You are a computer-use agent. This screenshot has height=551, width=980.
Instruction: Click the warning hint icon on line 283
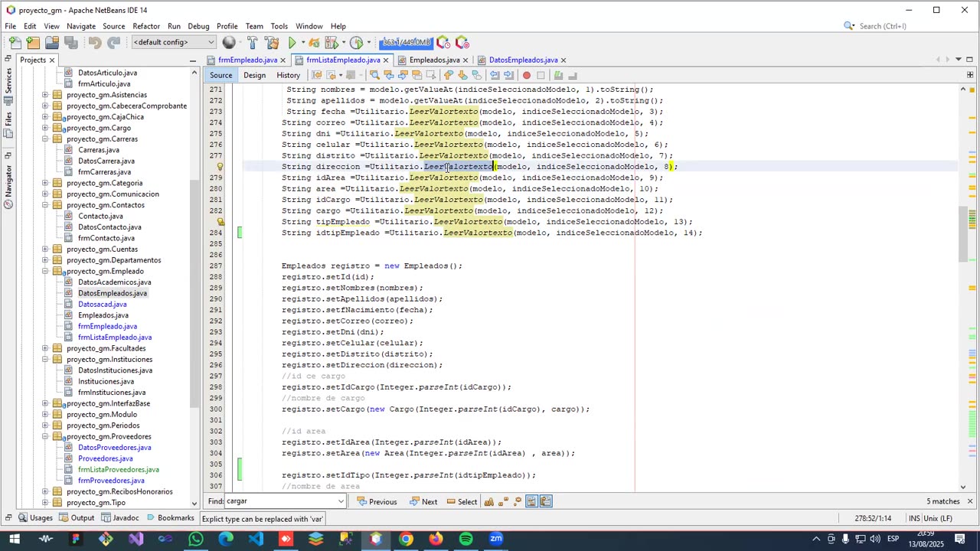220,222
